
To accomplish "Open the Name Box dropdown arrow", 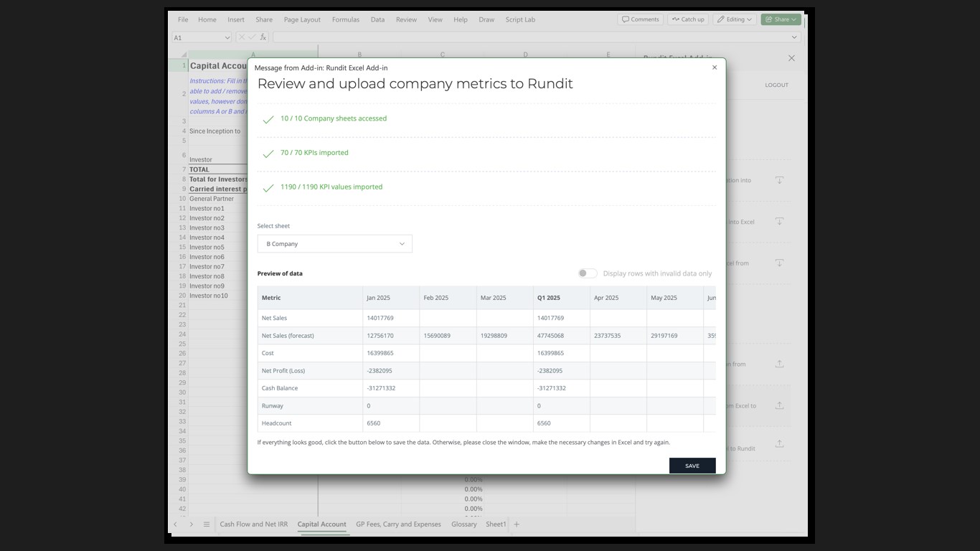I will (226, 37).
